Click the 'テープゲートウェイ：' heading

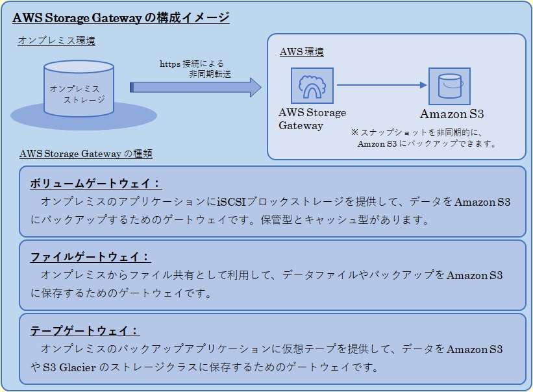coord(85,331)
